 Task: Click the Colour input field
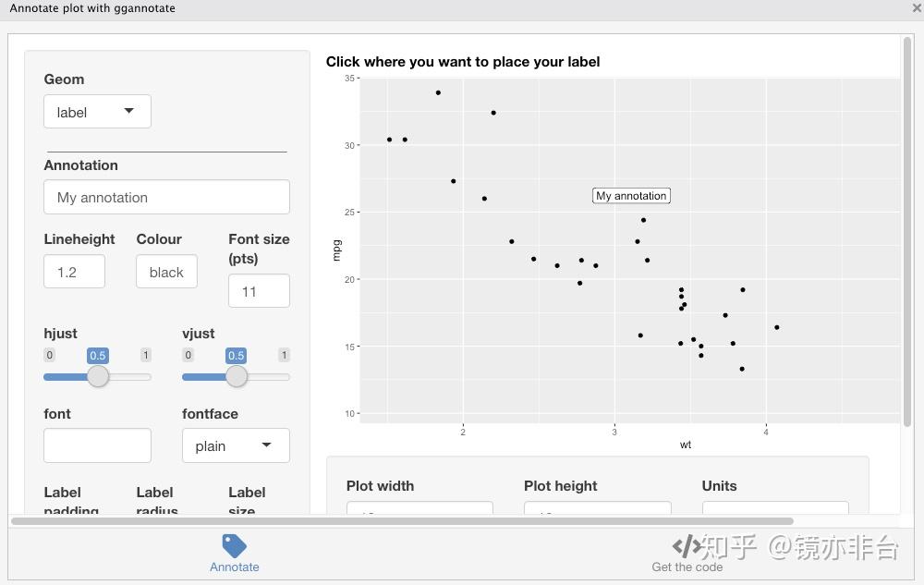point(166,272)
